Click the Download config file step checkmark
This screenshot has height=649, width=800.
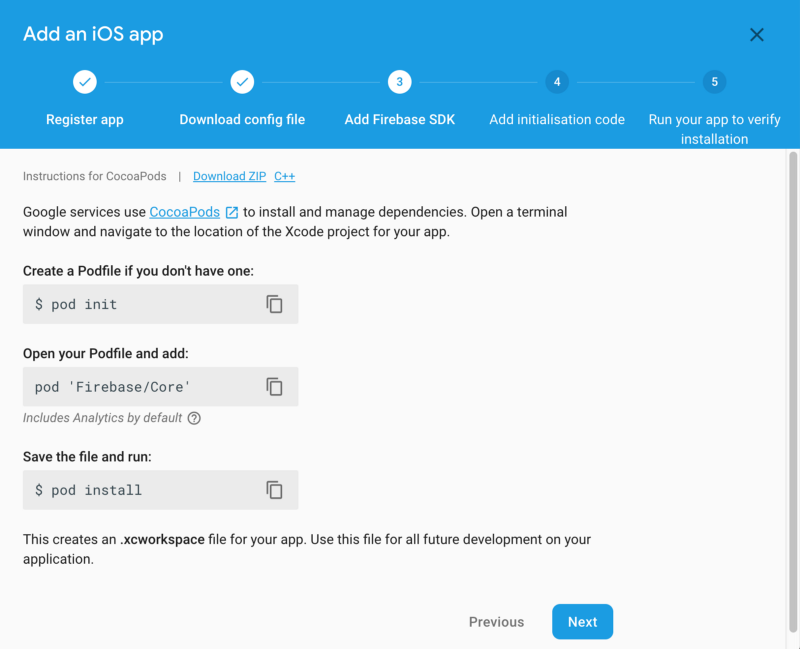click(242, 82)
